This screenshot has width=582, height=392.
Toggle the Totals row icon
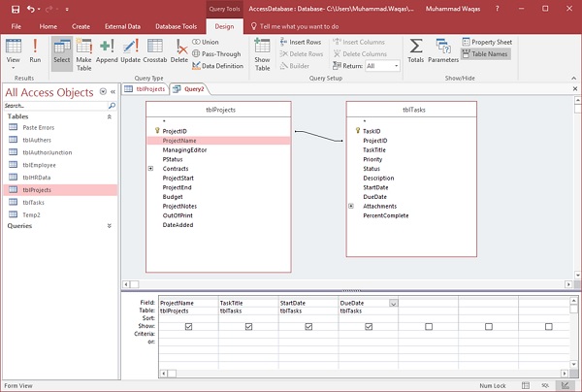pos(415,50)
